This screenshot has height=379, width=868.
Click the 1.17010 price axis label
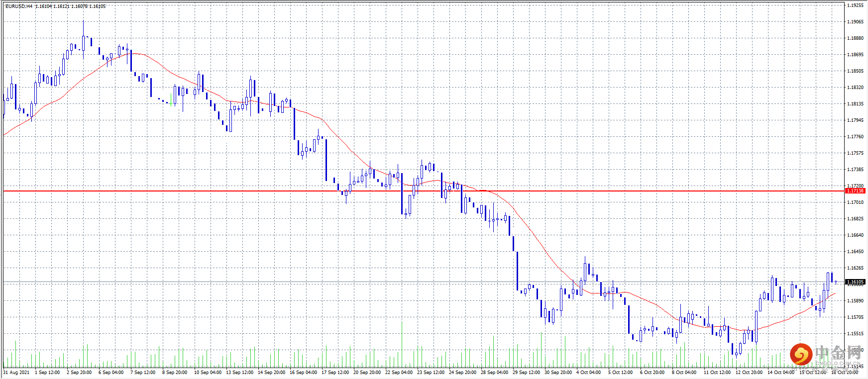click(x=856, y=202)
